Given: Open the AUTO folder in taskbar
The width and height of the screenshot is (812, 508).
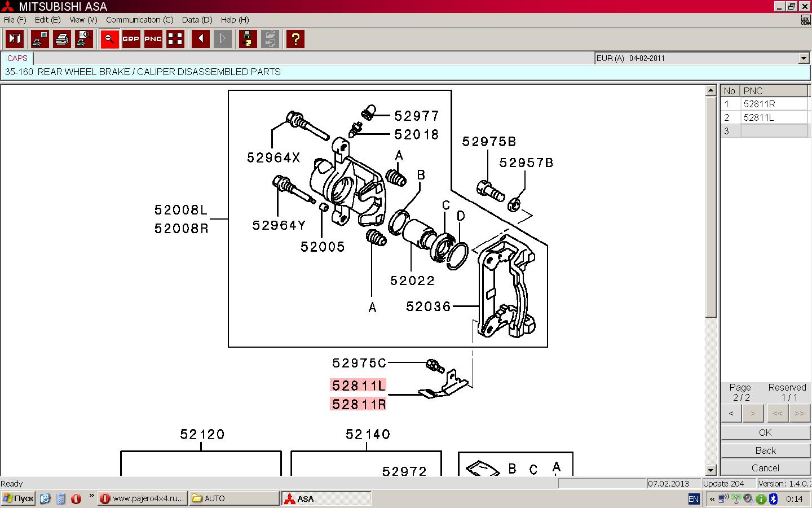Looking at the screenshot, I should point(234,498).
